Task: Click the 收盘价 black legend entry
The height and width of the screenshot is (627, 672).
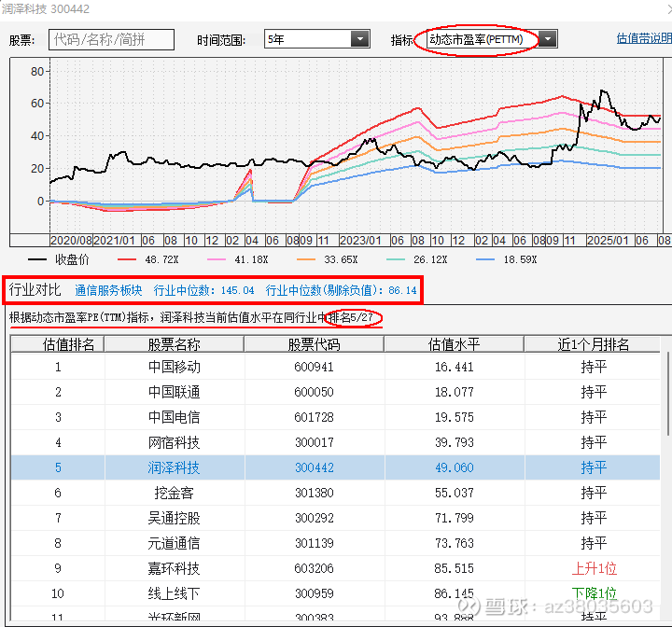Action: (59, 259)
